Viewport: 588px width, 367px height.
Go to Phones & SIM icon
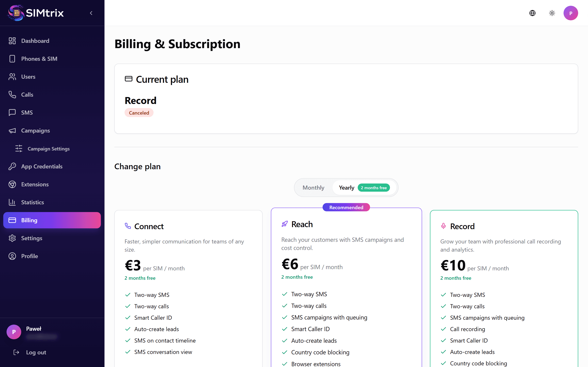(12, 59)
